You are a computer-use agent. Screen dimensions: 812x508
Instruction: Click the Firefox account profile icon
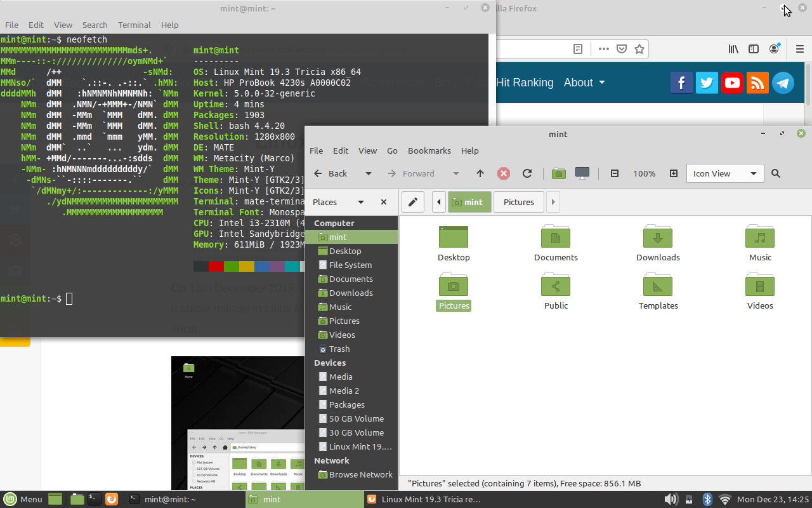(x=774, y=48)
